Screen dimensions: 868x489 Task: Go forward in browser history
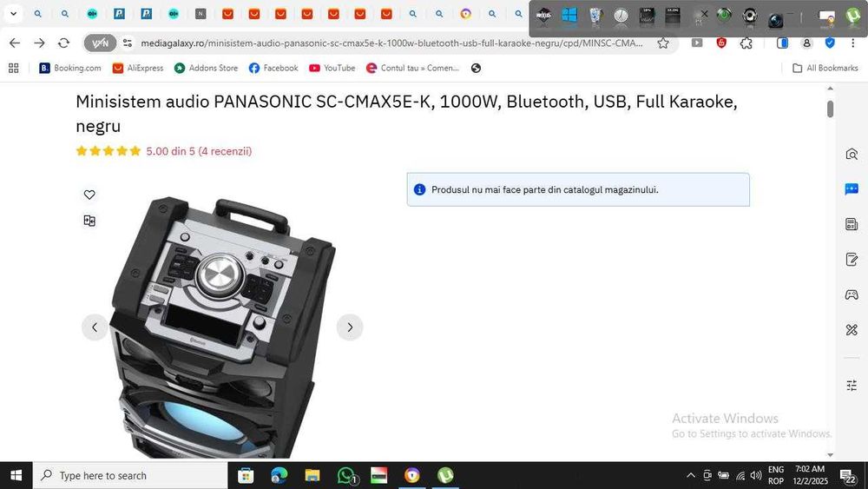(x=39, y=43)
